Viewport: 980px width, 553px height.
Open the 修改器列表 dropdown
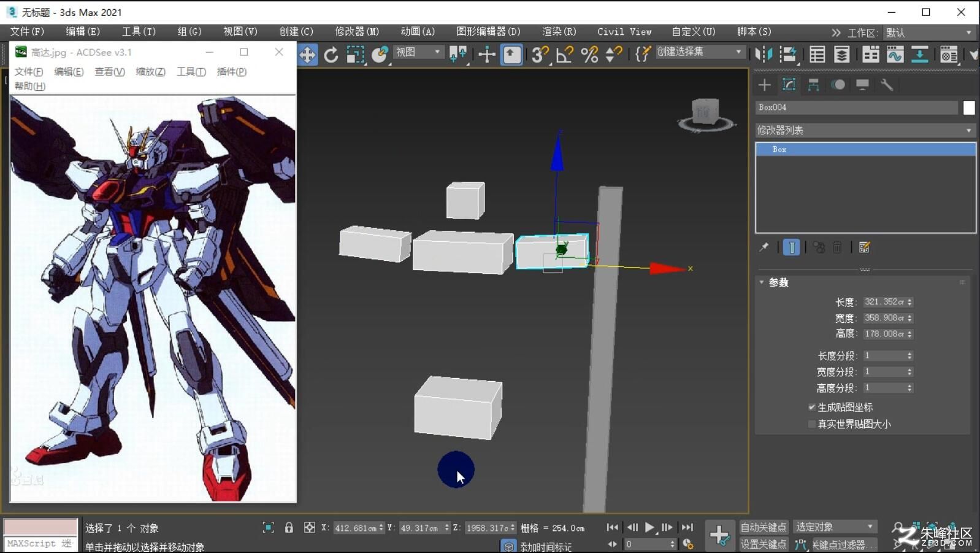click(x=865, y=130)
